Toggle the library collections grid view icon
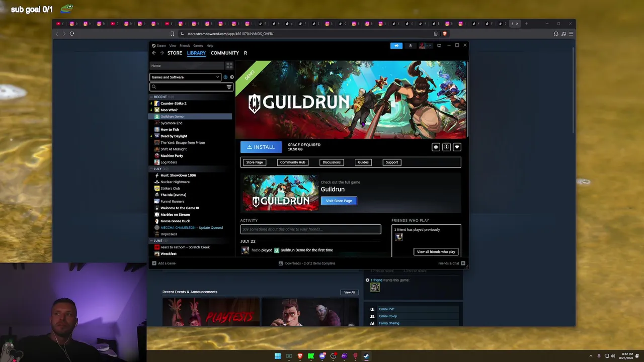 (229, 65)
